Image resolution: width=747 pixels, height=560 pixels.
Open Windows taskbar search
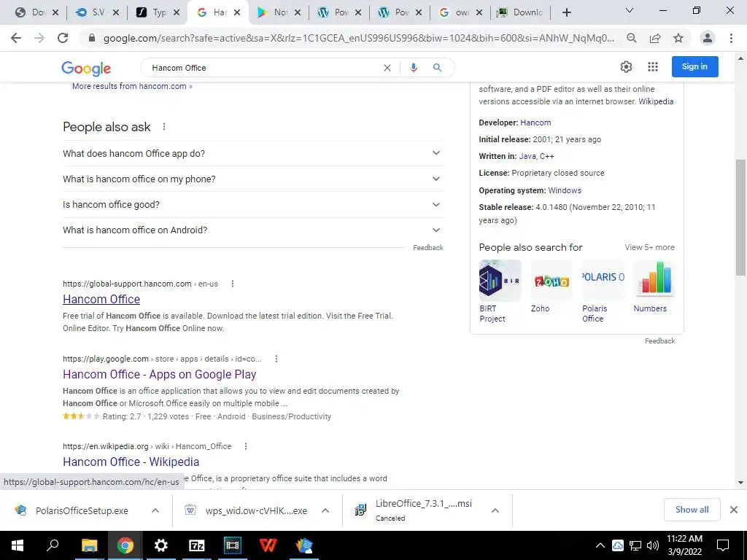coord(53,545)
